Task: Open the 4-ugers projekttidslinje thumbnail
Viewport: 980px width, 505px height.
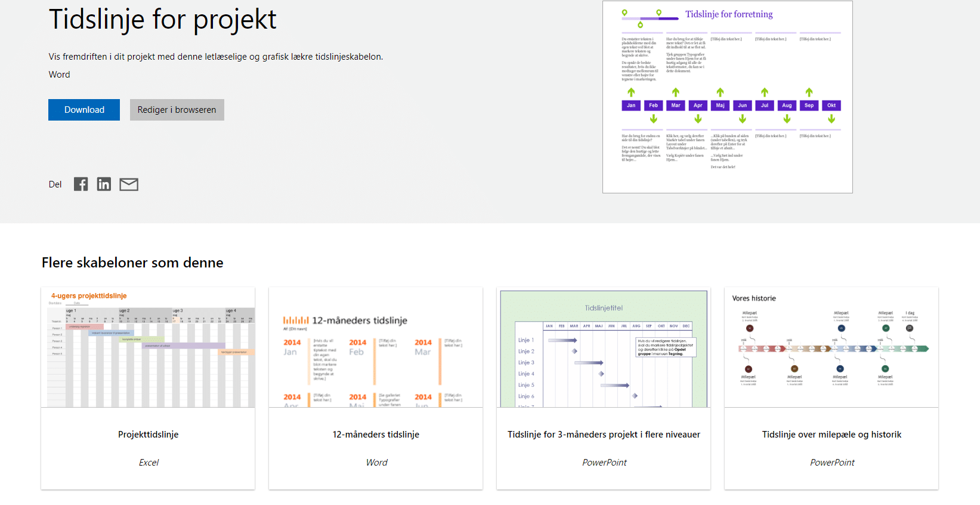Action: click(x=148, y=347)
